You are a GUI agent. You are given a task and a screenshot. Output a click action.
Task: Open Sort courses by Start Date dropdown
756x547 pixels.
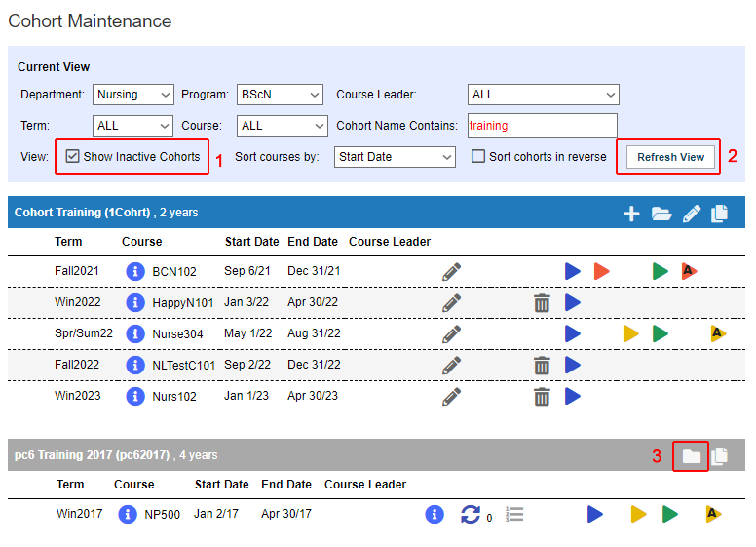pyautogui.click(x=395, y=157)
